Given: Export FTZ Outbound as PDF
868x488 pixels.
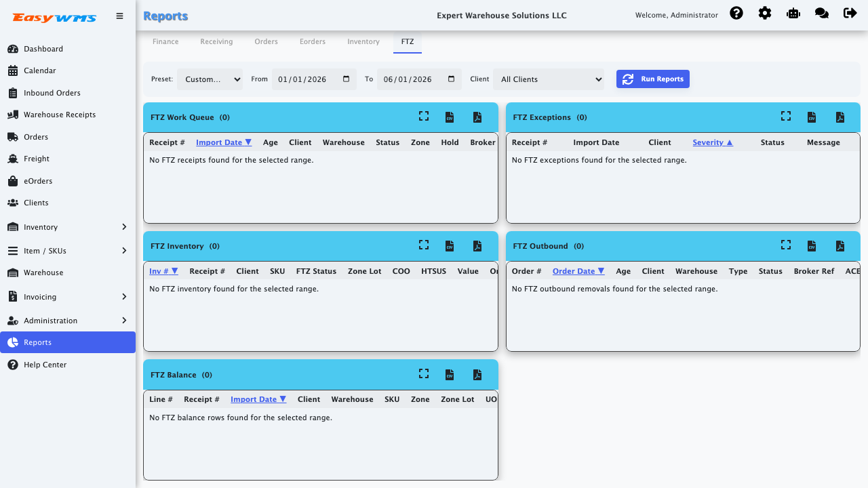Looking at the screenshot, I should pyautogui.click(x=840, y=246).
